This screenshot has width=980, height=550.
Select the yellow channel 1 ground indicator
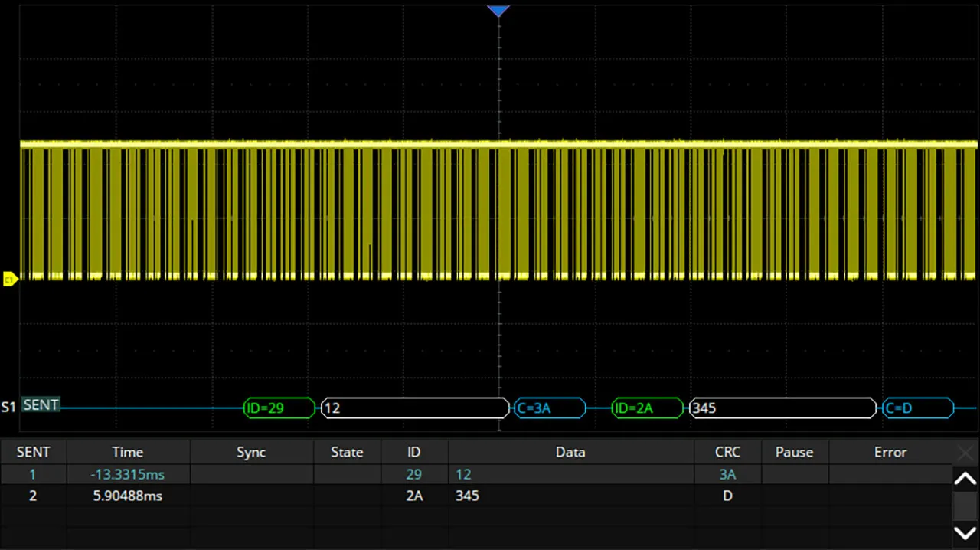10,280
